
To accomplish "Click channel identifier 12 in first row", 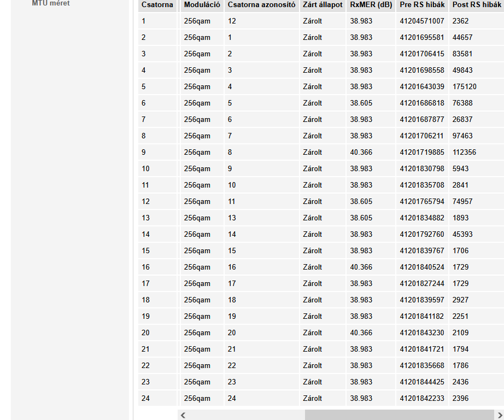I will click(232, 21).
